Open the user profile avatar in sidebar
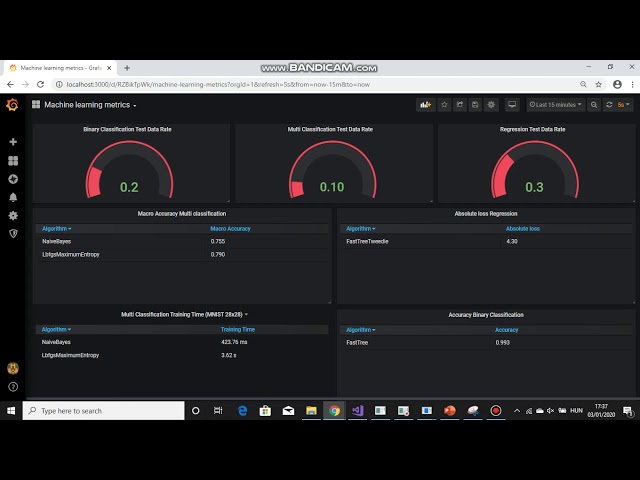Viewport: 640px width, 480px height. point(13,368)
